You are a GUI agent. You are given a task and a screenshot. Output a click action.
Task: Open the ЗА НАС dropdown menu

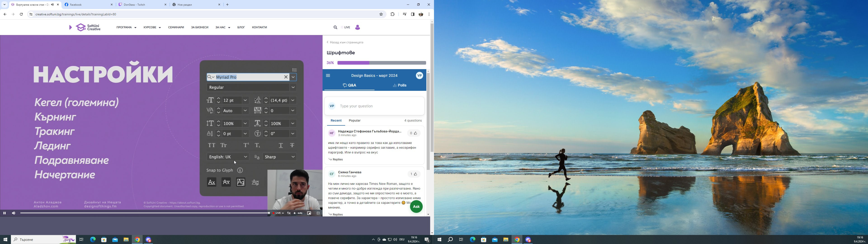point(223,27)
